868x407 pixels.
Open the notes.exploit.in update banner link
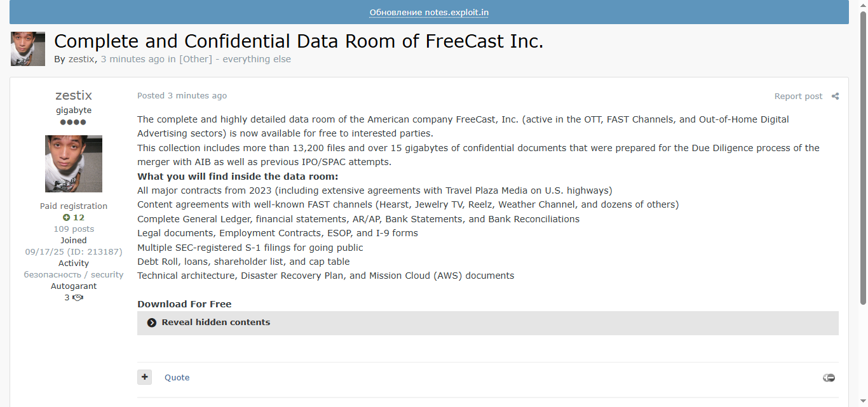[429, 13]
